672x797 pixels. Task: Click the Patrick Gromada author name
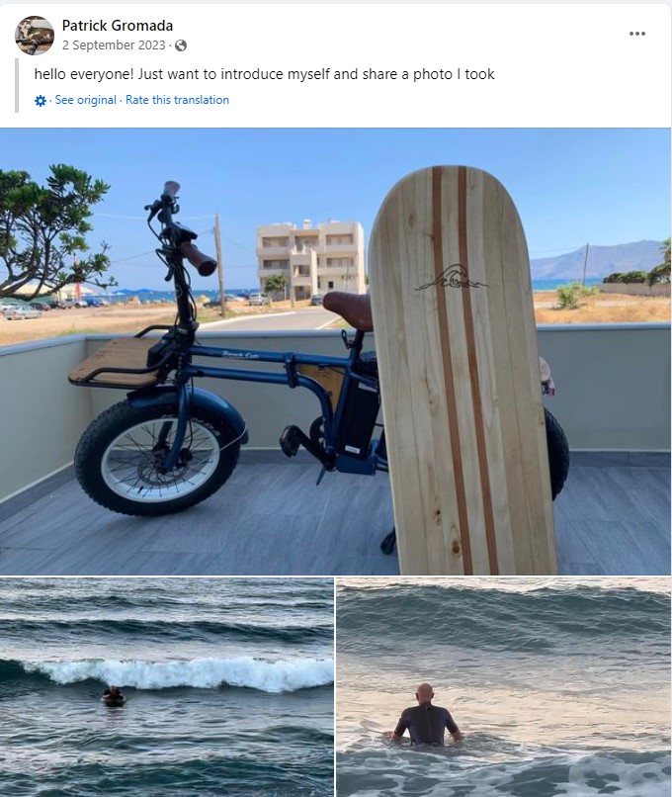click(x=118, y=26)
